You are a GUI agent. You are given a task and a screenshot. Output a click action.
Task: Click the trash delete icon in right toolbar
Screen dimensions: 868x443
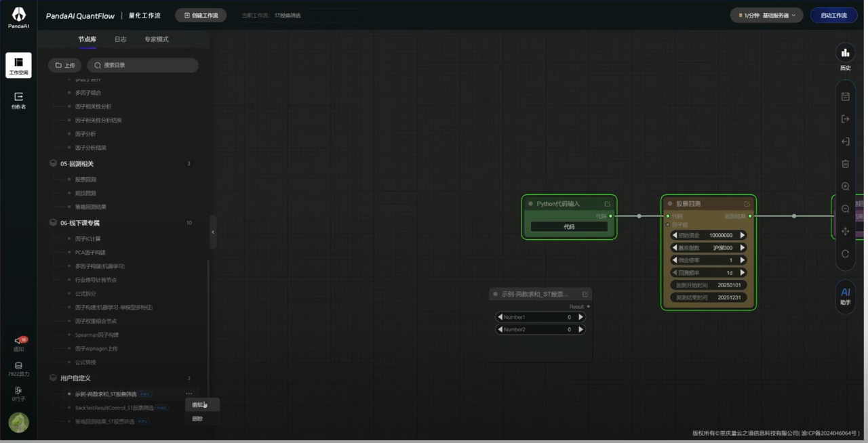[845, 163]
